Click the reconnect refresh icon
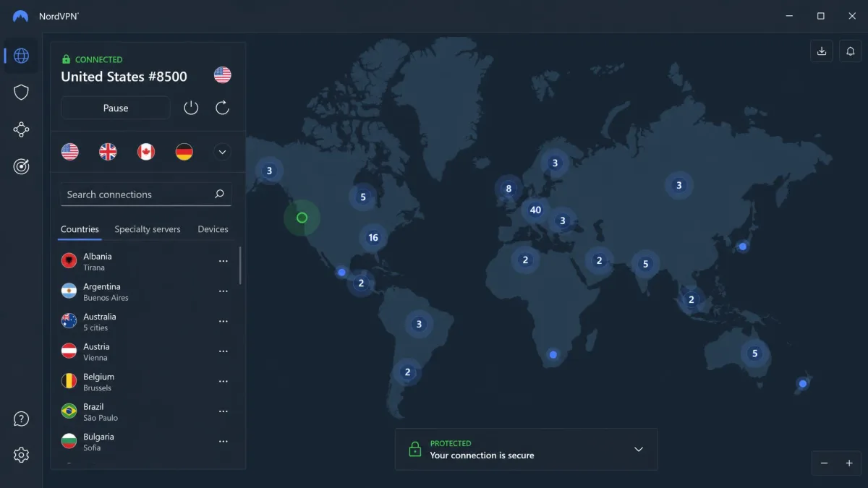 coord(223,108)
